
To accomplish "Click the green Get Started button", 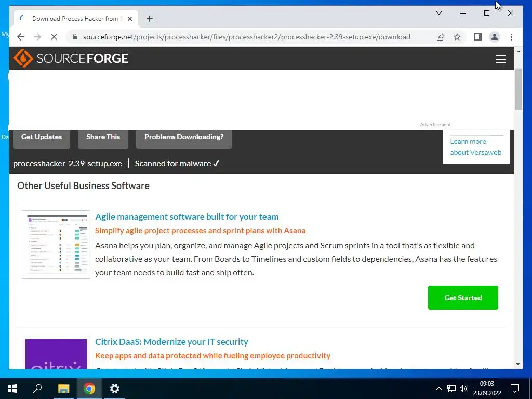I will tap(463, 298).
